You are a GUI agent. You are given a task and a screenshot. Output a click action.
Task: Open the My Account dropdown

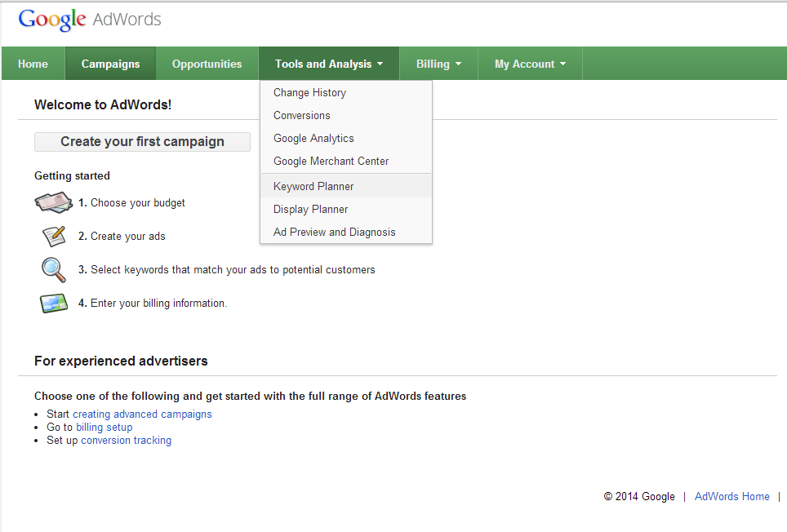tap(530, 64)
